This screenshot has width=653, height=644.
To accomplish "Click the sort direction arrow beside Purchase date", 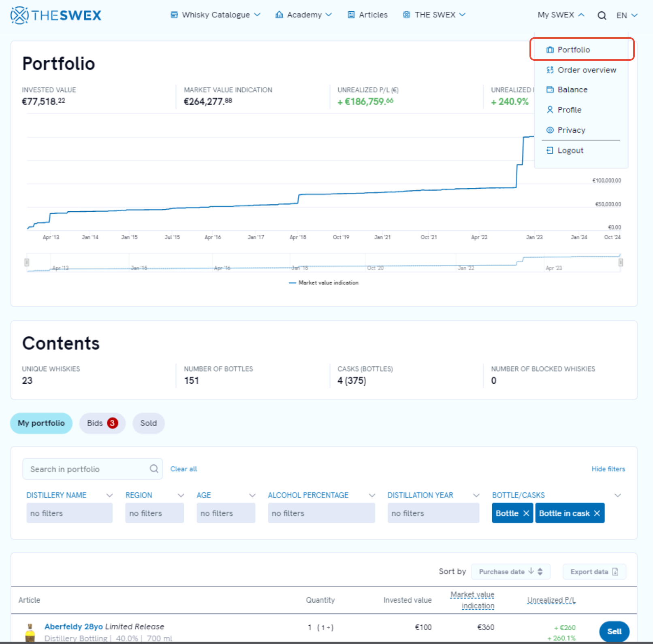I will (531, 571).
